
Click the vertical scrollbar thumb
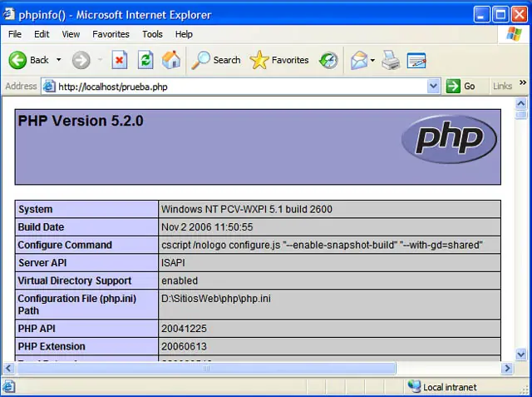521,115
